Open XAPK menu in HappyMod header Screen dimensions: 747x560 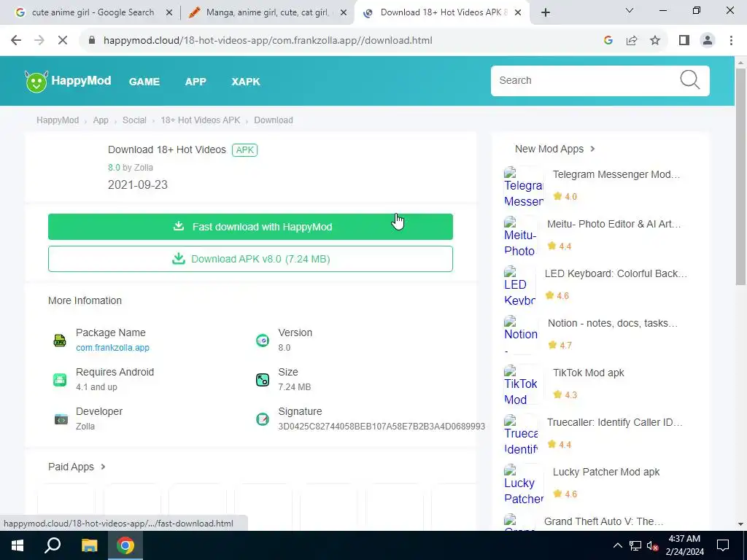tap(246, 82)
